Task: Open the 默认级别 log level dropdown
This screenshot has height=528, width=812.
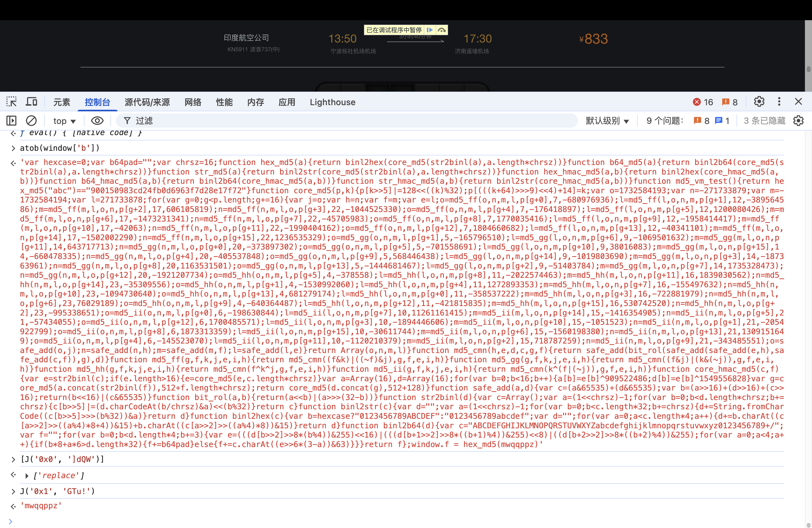Action: [x=607, y=121]
